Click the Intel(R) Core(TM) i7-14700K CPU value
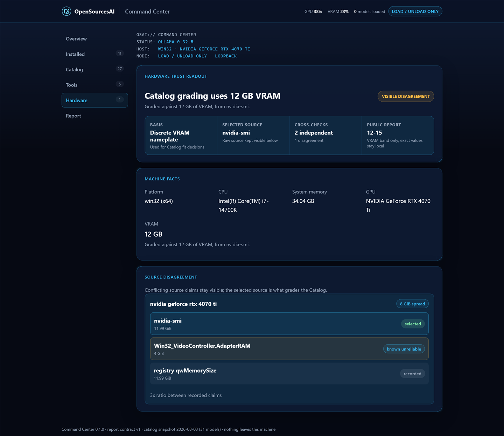 pyautogui.click(x=244, y=206)
